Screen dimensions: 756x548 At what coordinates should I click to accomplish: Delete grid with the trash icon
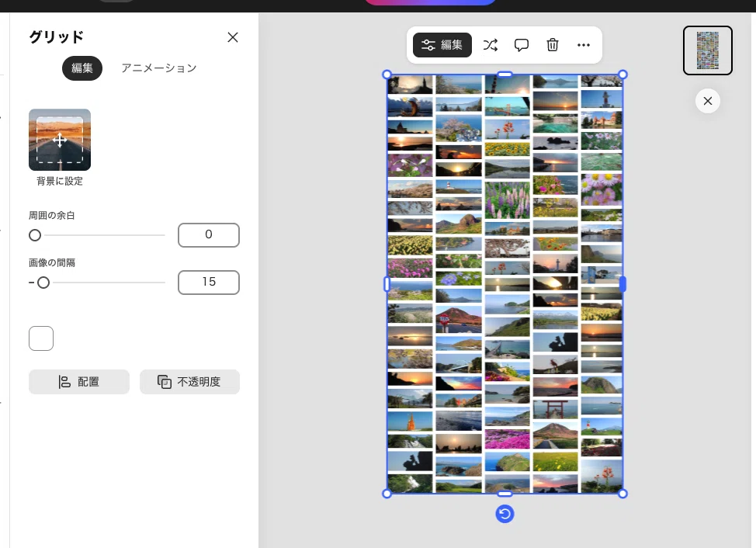pos(553,45)
